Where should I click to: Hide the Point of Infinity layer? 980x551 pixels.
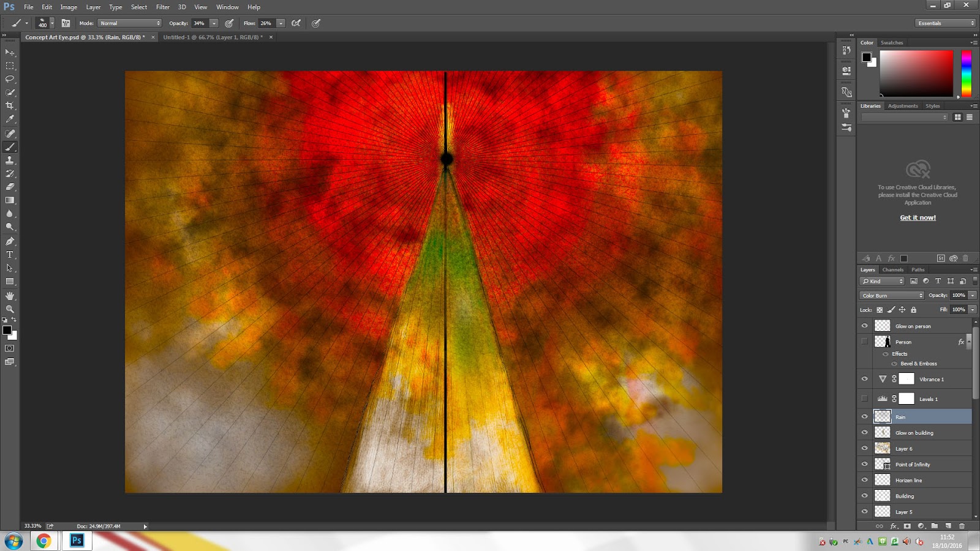pyautogui.click(x=865, y=464)
